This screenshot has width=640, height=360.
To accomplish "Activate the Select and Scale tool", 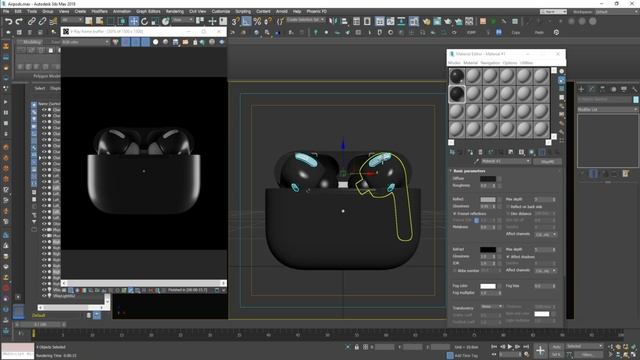I will click(x=155, y=21).
